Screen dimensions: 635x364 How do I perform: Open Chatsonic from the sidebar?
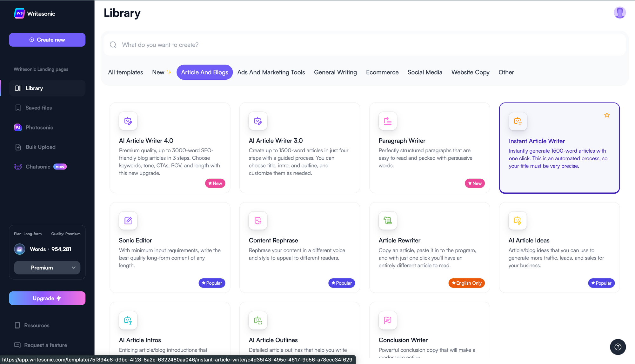tap(38, 167)
